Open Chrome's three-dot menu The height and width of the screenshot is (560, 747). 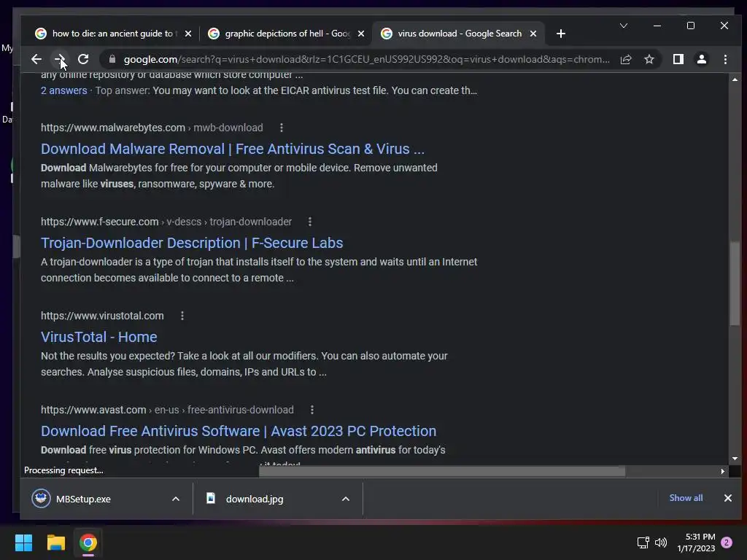[x=725, y=59]
